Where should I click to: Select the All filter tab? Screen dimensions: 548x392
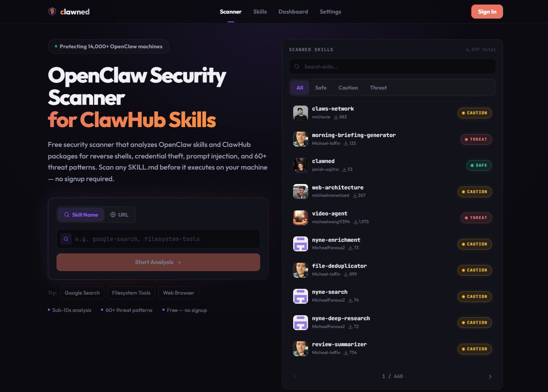pos(300,88)
